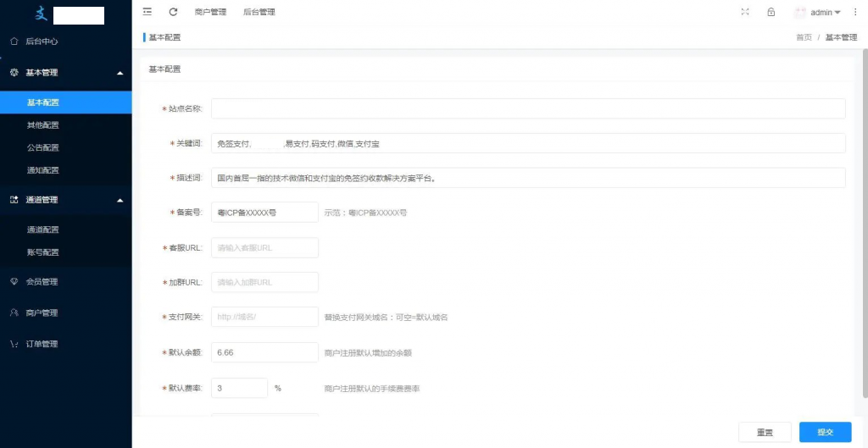Viewport: 868px width, 448px height.
Task: Toggle fullscreen mode icon
Action: [745, 12]
